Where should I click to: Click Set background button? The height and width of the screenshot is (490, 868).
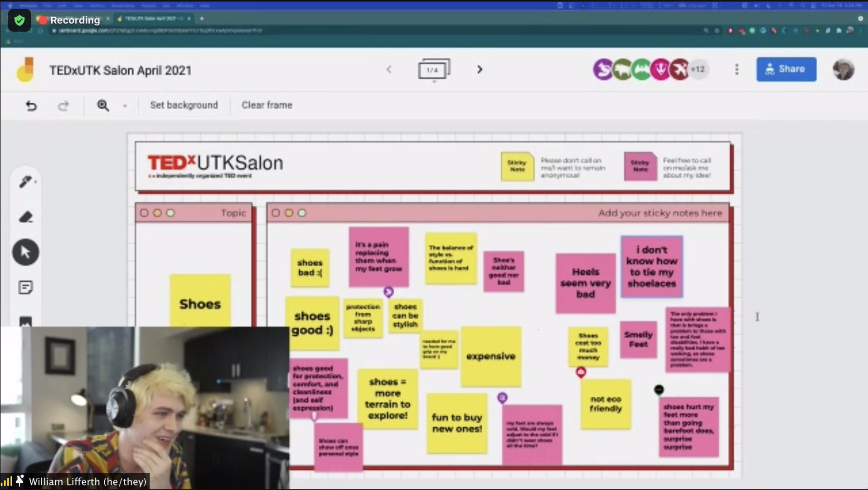184,105
